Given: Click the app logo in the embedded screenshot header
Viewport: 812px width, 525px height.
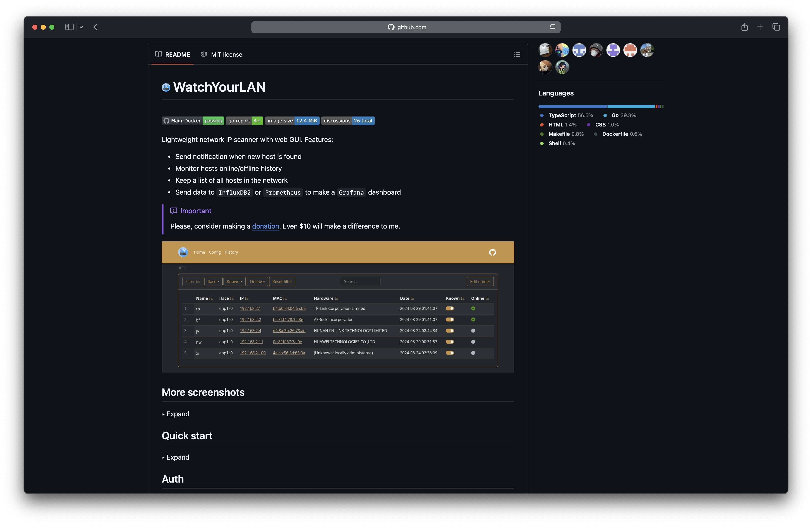Looking at the screenshot, I should pyautogui.click(x=183, y=252).
